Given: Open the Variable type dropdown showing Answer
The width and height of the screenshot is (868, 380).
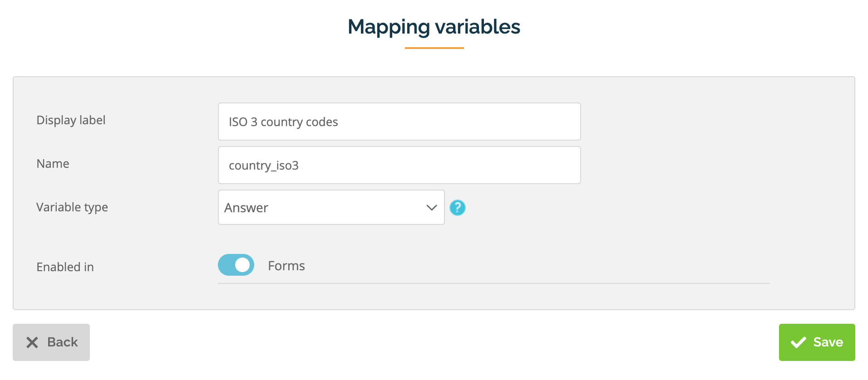Looking at the screenshot, I should [x=330, y=208].
